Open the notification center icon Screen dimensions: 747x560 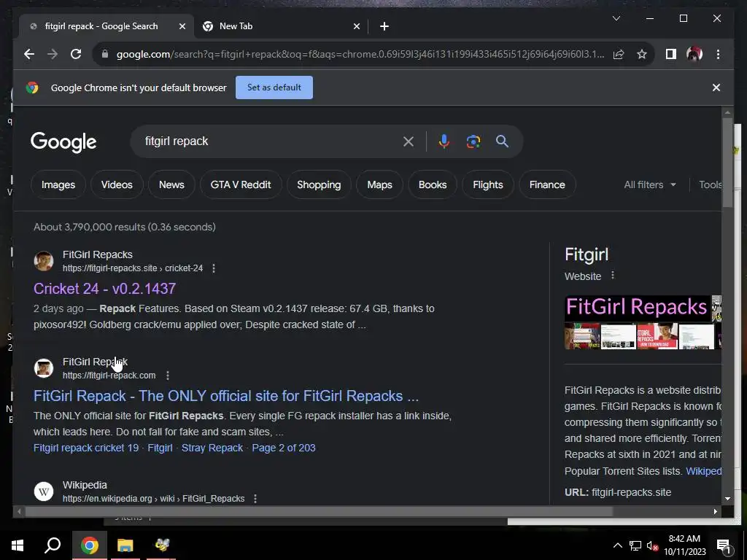[724, 545]
